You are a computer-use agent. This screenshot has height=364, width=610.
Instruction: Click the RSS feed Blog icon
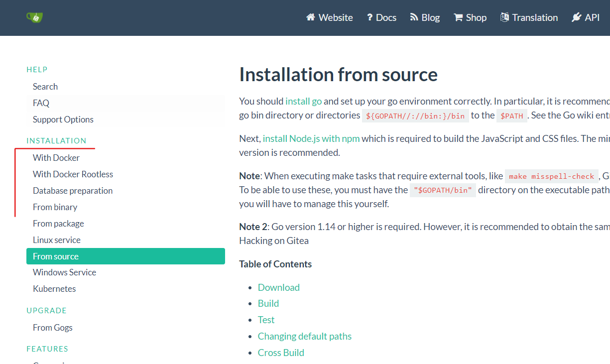click(x=414, y=17)
